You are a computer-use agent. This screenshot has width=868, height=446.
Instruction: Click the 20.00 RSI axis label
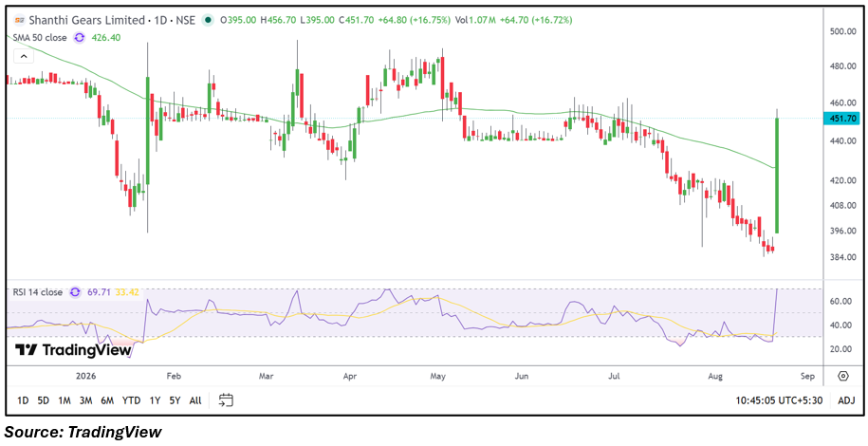coord(840,349)
